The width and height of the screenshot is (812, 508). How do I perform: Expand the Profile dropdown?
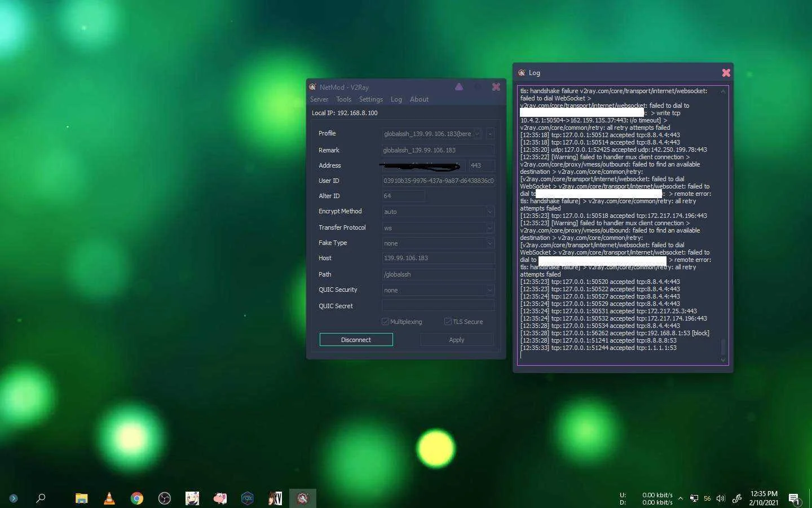[x=478, y=134]
